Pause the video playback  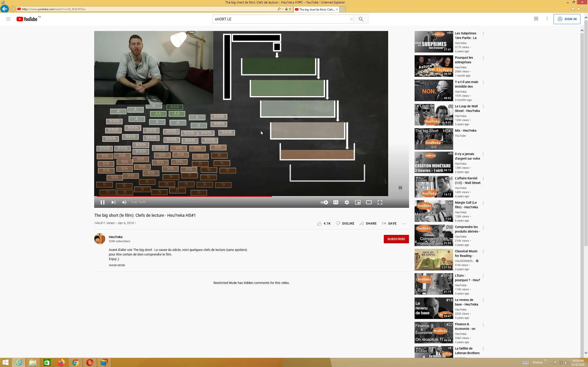(102, 202)
